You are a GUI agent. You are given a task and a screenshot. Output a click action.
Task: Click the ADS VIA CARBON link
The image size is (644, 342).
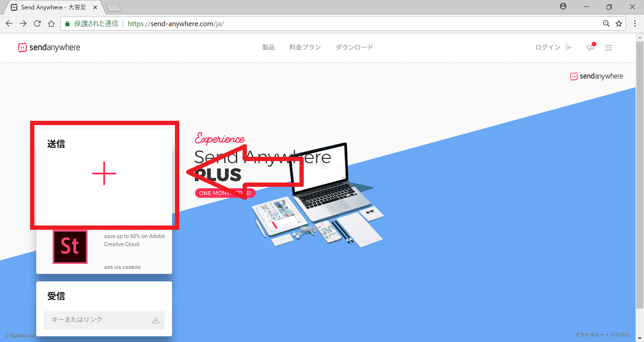coord(122,267)
